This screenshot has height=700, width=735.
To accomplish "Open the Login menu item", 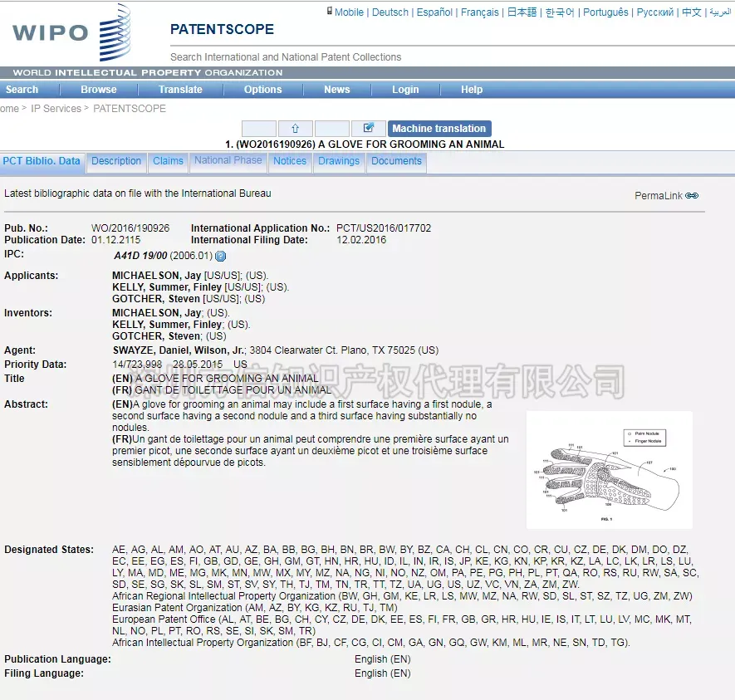I will point(405,90).
